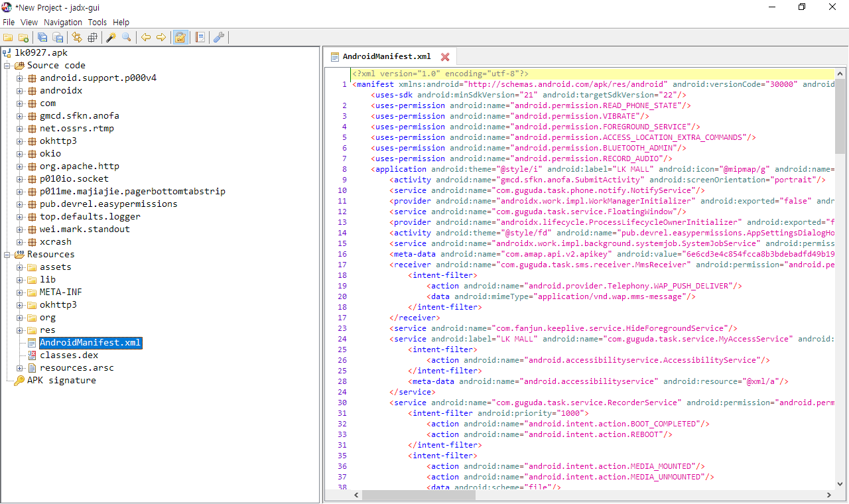The height and width of the screenshot is (504, 849).
Task: Click the AndroidManifest.xml file icon in tree
Action: [x=32, y=343]
